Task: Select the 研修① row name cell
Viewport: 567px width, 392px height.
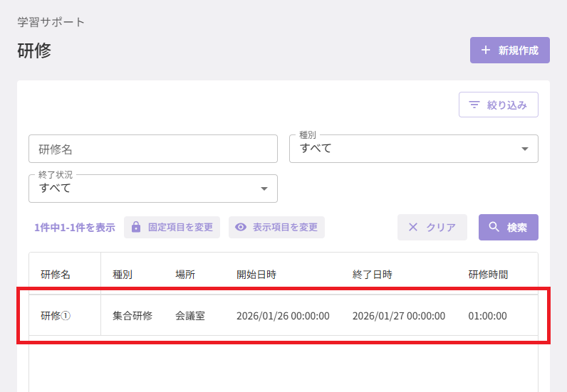Action: (56, 316)
